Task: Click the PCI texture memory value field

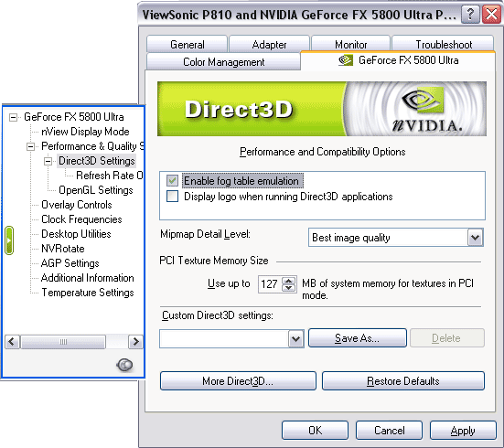Action: [x=270, y=284]
